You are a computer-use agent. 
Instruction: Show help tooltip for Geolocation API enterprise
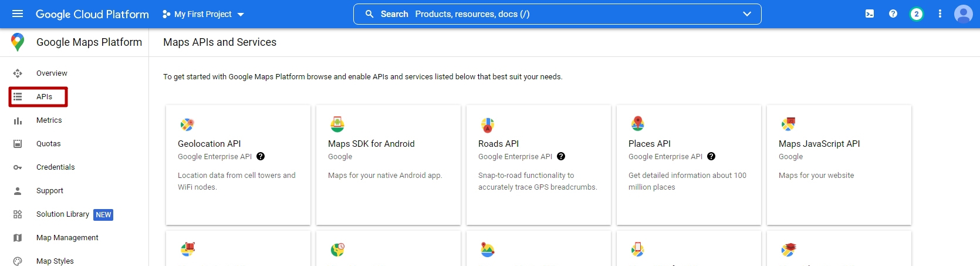click(261, 156)
